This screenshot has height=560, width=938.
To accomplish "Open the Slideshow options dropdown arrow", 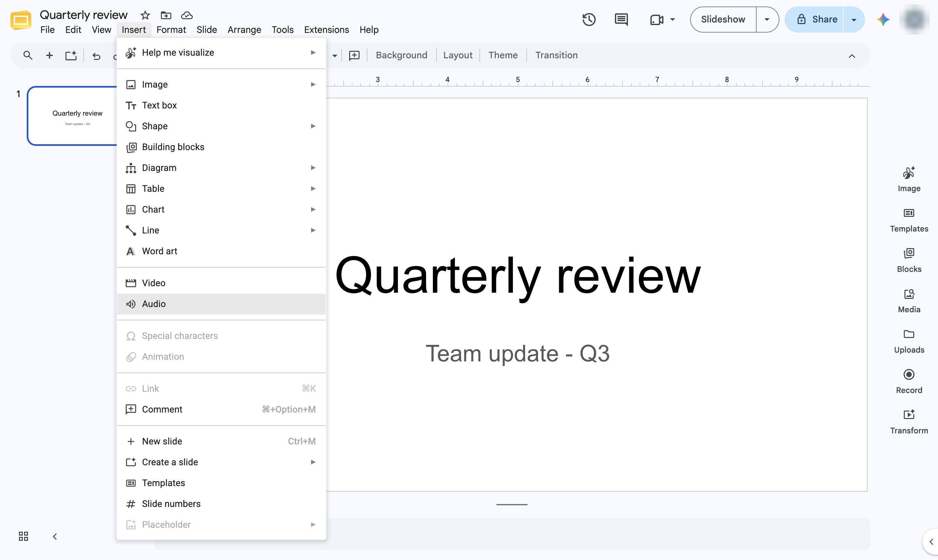I will (x=767, y=19).
